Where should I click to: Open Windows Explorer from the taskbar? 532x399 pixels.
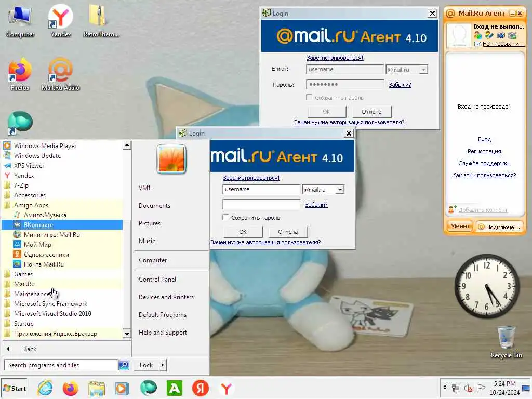coord(96,388)
